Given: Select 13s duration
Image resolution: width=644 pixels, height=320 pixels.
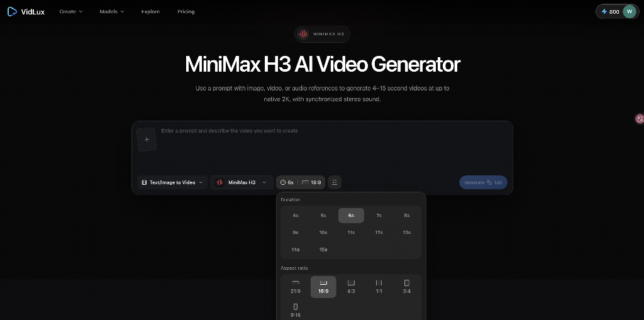Looking at the screenshot, I should point(407,233).
